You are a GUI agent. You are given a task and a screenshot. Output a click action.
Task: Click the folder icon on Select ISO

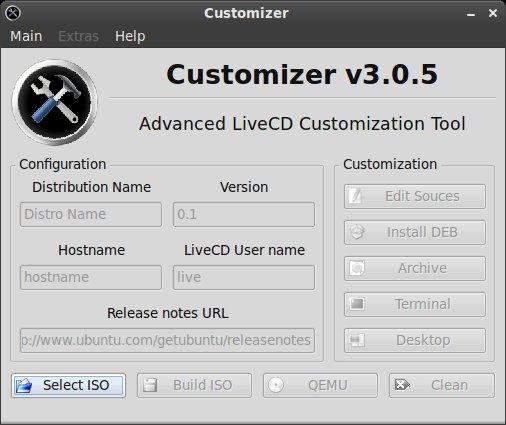pyautogui.click(x=23, y=385)
